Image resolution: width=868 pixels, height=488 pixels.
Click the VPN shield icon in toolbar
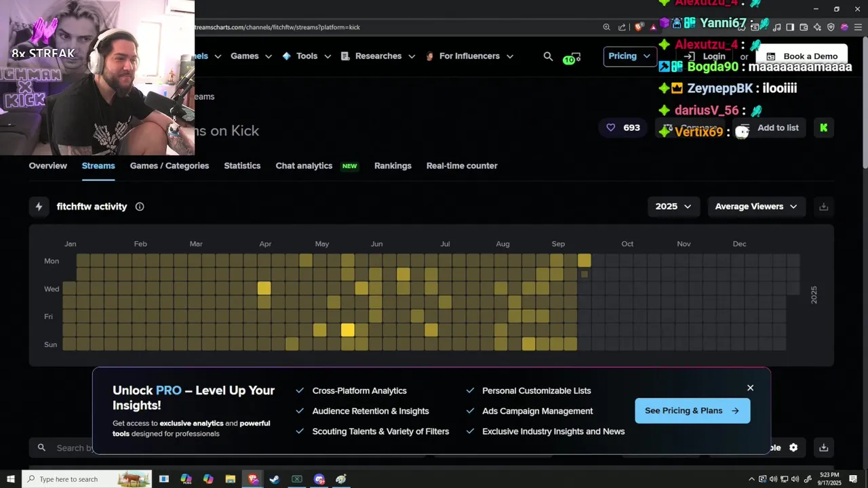831,27
